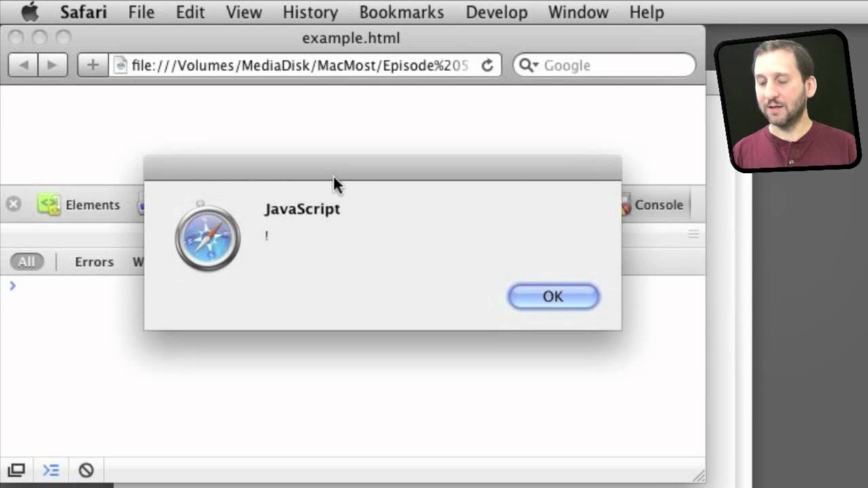The image size is (868, 488).
Task: Close the Web Inspector panel
Action: click(14, 204)
